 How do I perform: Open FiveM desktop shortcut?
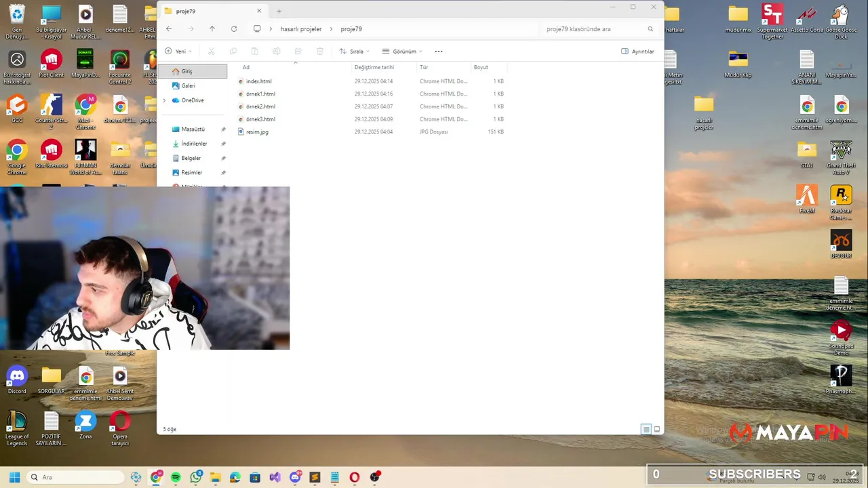pos(806,199)
